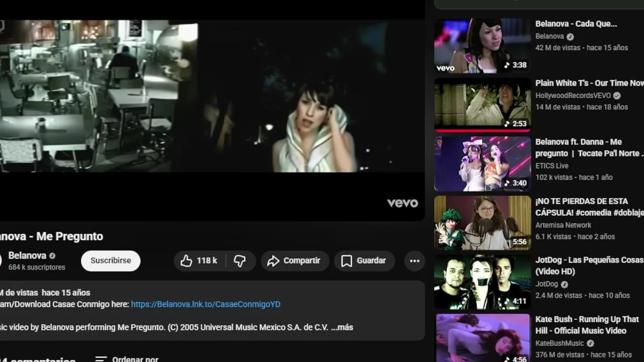Share the video via Compartir button
This screenshot has height=362, width=644.
(295, 260)
